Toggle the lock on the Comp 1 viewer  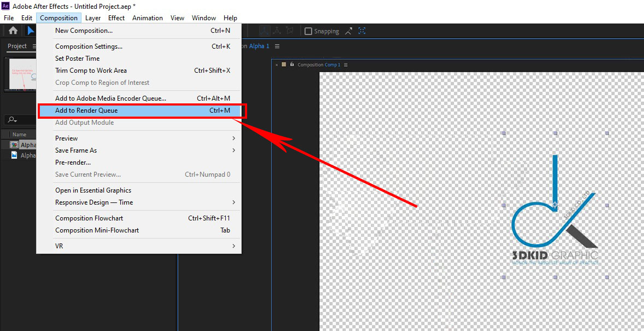click(x=292, y=65)
